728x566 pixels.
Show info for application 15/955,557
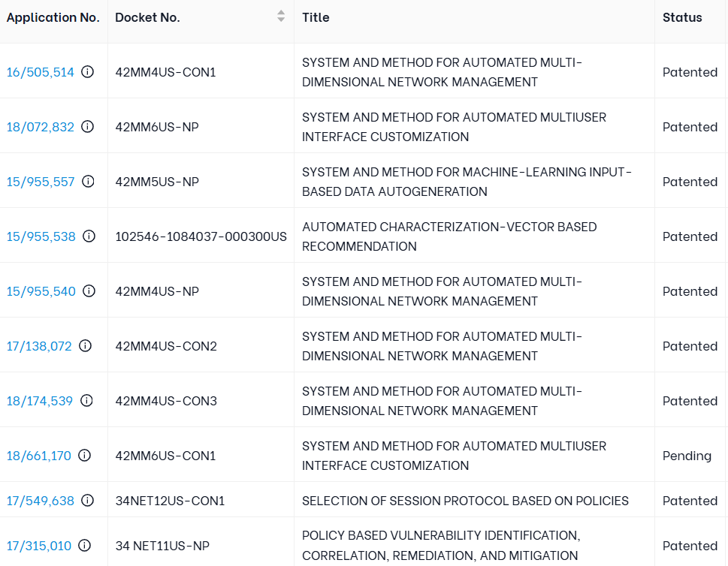coord(88,182)
